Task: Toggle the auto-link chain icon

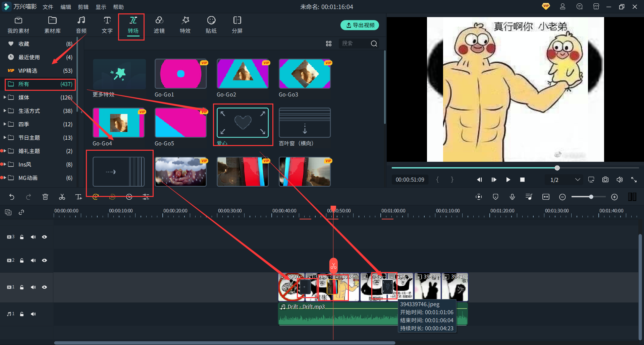Action: coord(21,212)
